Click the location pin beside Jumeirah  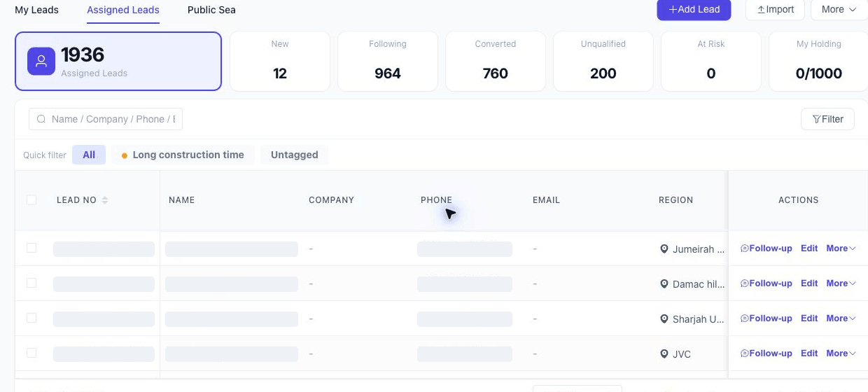click(x=664, y=248)
